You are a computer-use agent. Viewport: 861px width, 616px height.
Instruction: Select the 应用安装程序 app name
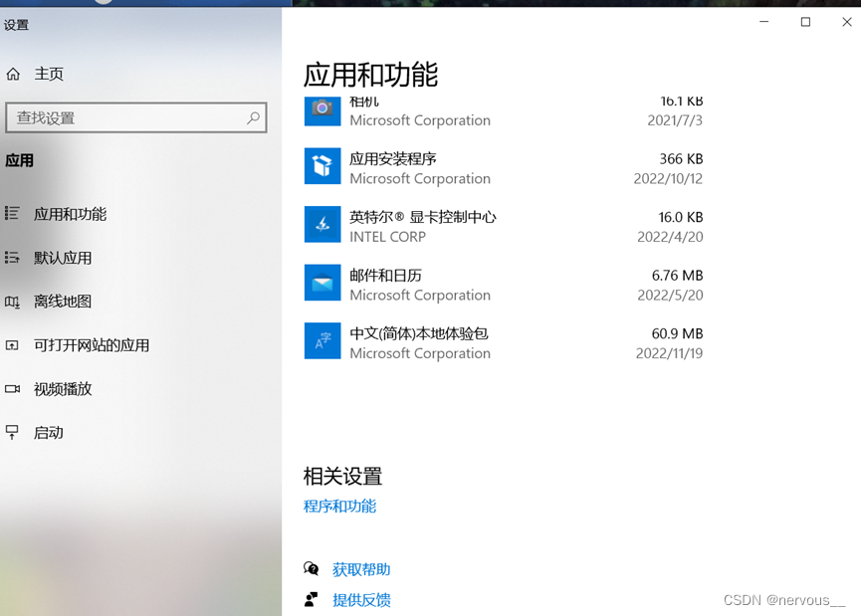point(393,158)
